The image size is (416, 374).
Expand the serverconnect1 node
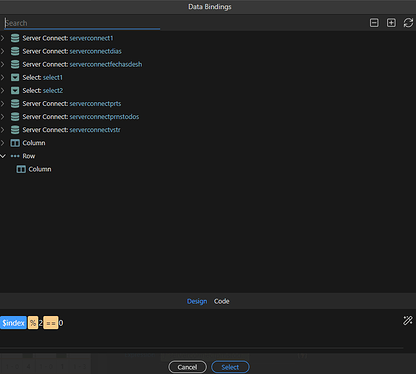(3, 38)
